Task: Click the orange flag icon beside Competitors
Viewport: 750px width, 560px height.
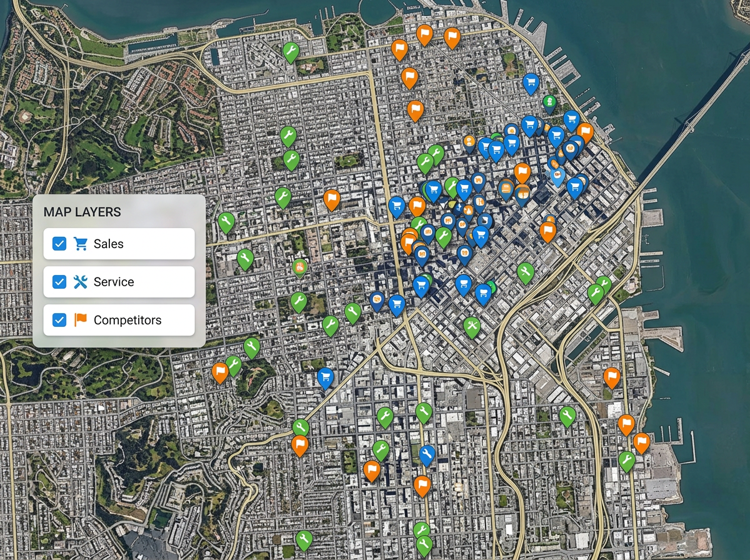Action: tap(81, 320)
